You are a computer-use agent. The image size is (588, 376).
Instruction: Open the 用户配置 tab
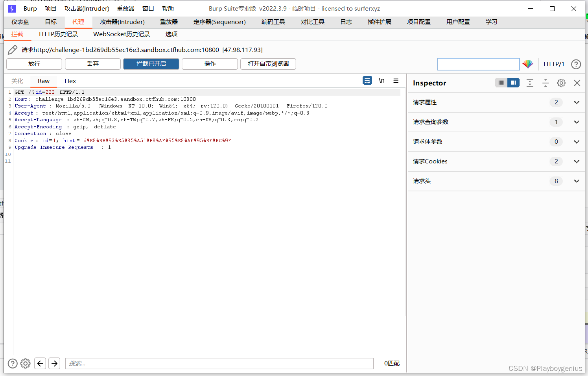coord(458,22)
